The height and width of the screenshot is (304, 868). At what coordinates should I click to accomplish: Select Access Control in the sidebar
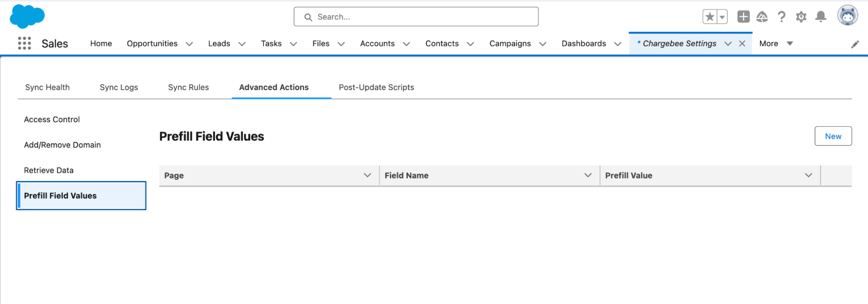click(52, 119)
